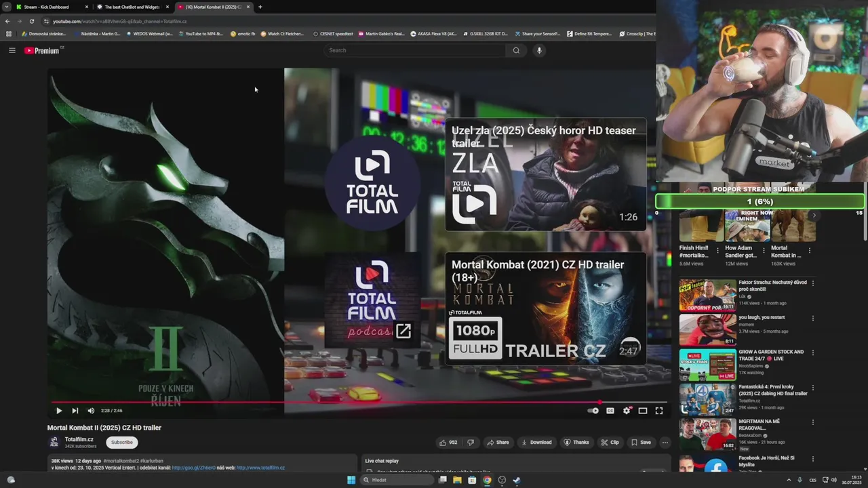Viewport: 868px width, 488px height.
Task: Download the video
Action: [536, 443]
